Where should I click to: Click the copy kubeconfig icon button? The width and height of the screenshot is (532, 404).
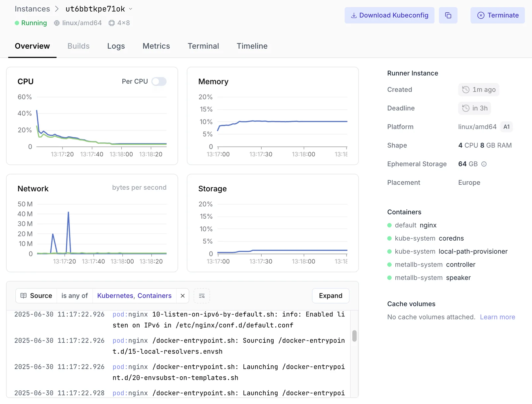[448, 15]
